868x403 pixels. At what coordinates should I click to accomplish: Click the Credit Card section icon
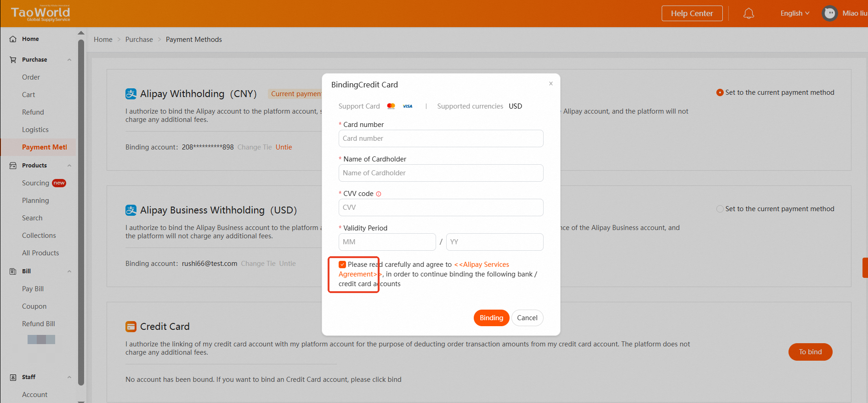click(x=131, y=327)
